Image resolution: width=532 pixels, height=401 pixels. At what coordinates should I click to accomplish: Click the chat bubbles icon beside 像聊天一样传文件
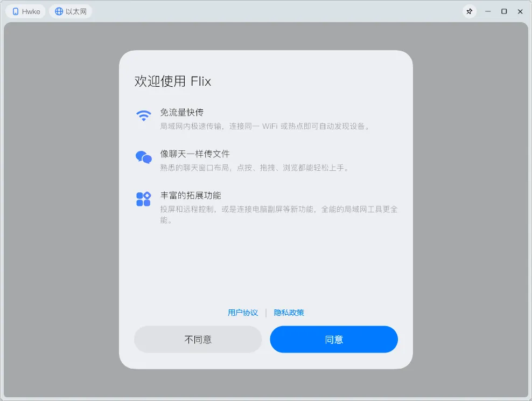pos(144,157)
